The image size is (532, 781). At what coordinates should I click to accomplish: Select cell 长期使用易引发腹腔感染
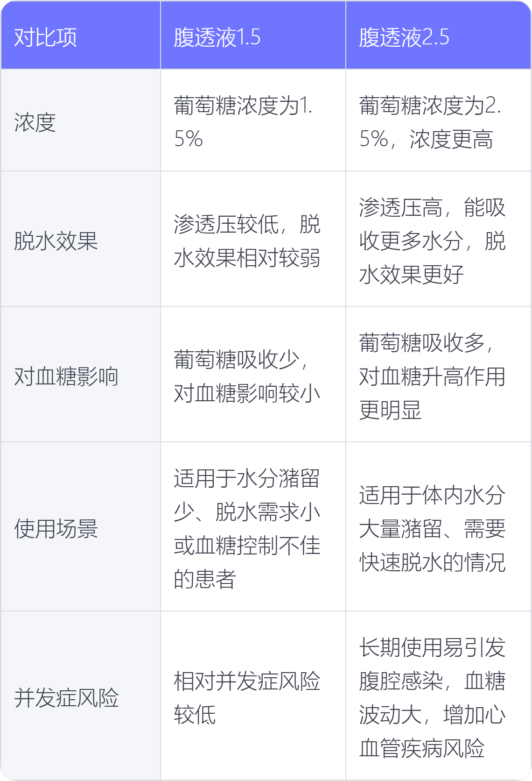click(x=438, y=696)
